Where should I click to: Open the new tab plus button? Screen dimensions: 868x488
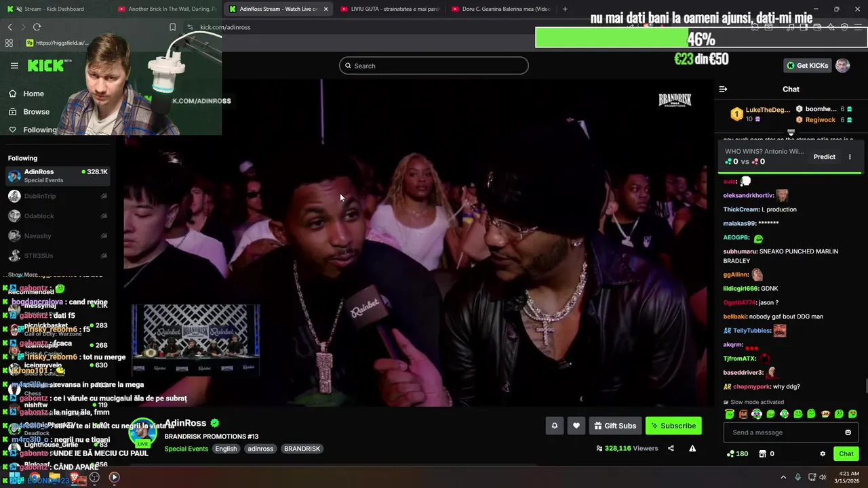(565, 9)
